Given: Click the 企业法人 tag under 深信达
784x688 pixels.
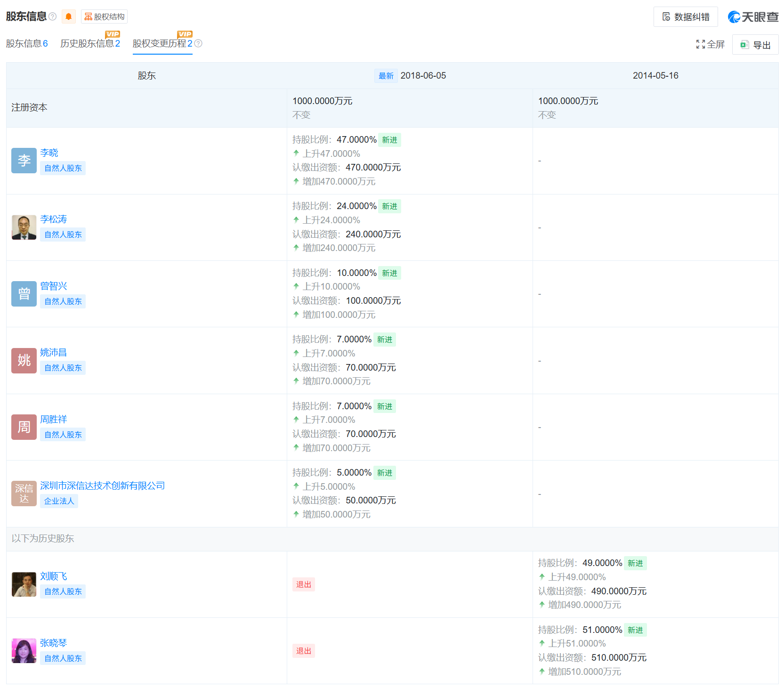Looking at the screenshot, I should (59, 501).
